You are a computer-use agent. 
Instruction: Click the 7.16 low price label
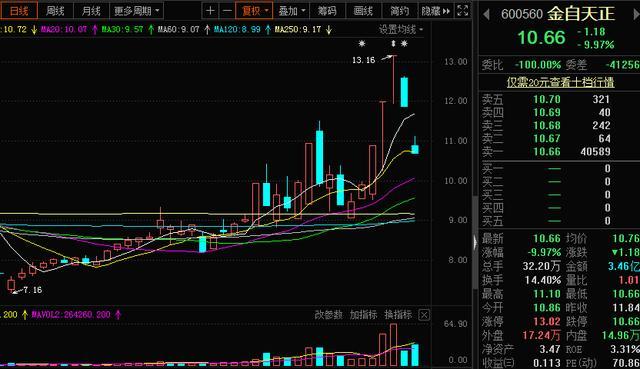pos(33,290)
